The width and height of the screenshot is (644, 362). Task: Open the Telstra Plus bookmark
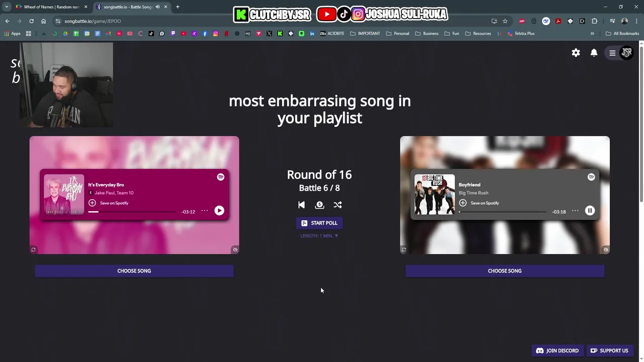tap(521, 34)
